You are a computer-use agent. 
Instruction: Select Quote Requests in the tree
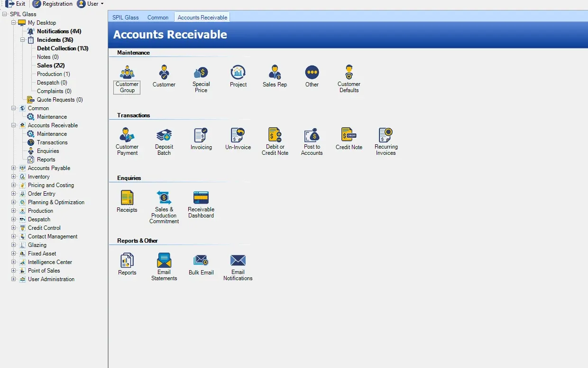60,100
